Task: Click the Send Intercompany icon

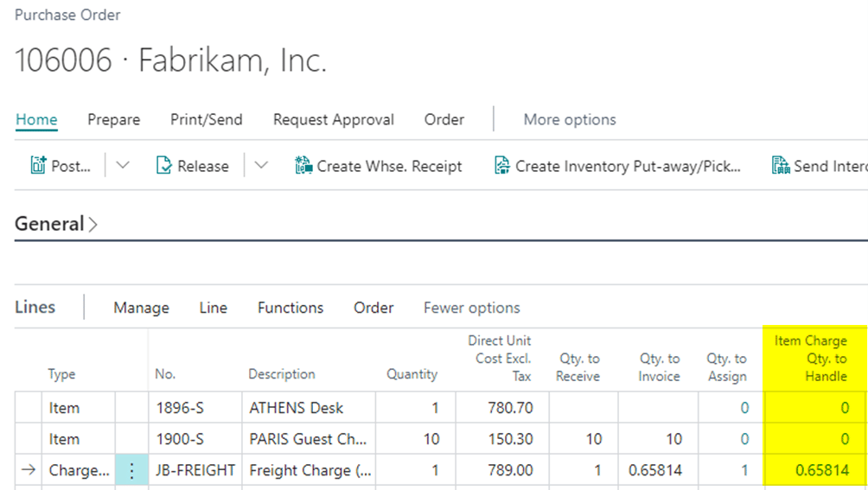Action: click(x=780, y=166)
